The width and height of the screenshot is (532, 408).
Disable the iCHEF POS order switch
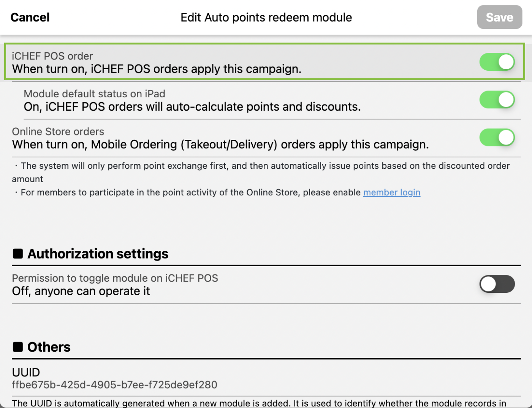click(497, 62)
